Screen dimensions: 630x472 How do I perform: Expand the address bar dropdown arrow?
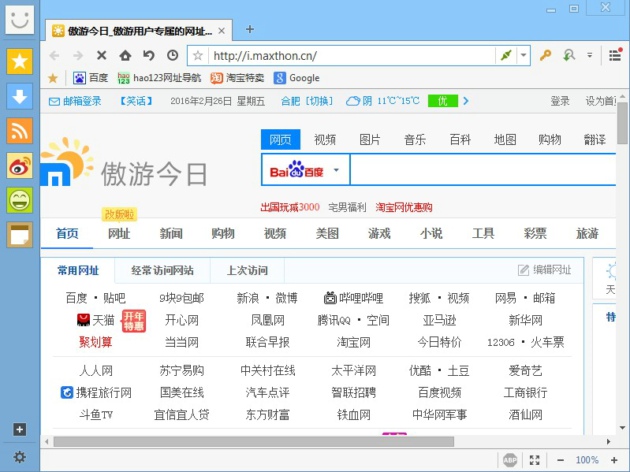pos(524,55)
